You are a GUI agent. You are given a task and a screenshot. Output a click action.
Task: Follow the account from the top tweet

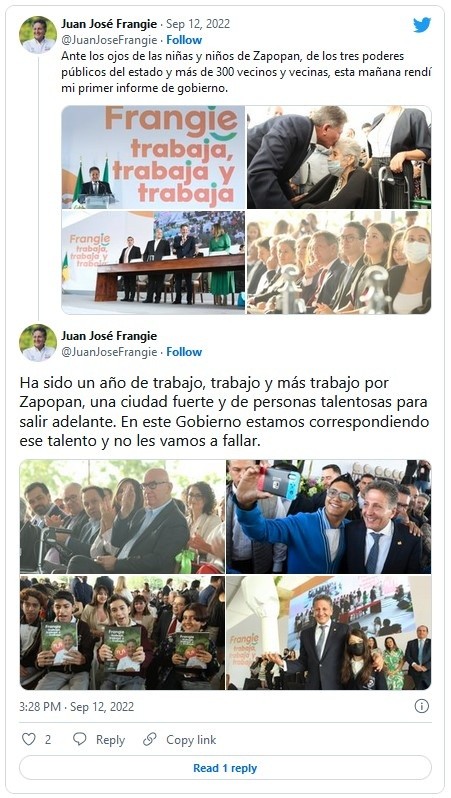pos(184,40)
